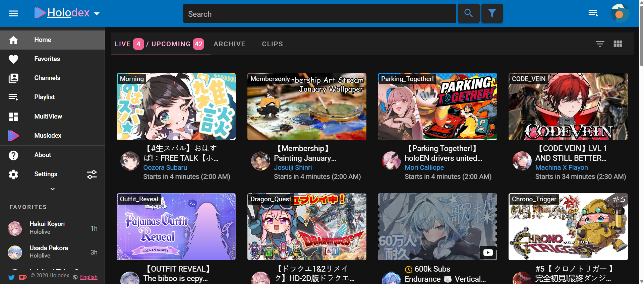The image size is (644, 284).
Task: Open the Oozora Subaru channel link
Action: pyautogui.click(x=165, y=167)
